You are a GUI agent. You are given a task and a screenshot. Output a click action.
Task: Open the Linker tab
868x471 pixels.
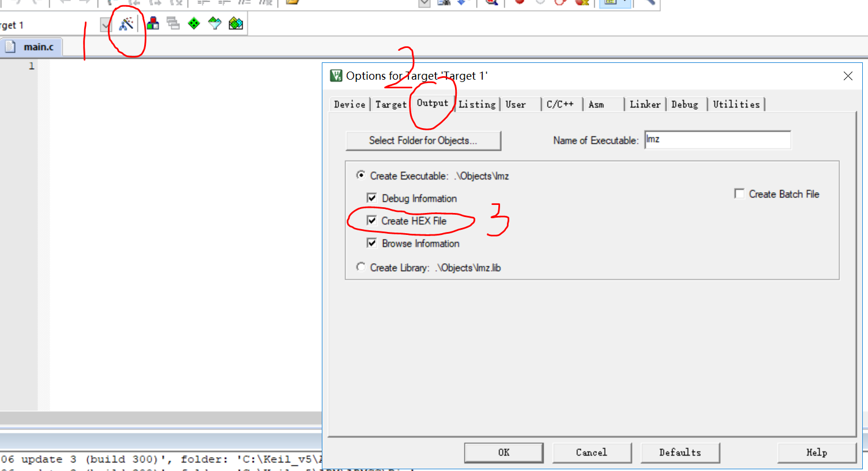pos(645,104)
